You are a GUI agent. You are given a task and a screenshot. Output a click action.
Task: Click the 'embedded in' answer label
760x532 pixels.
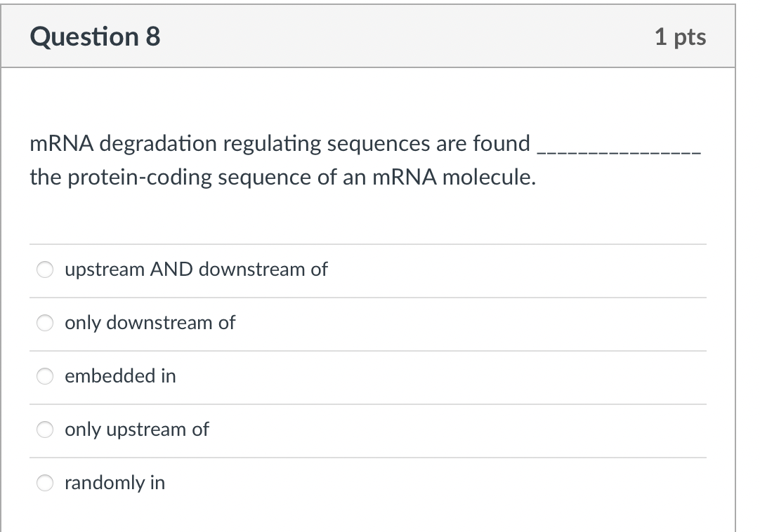pyautogui.click(x=122, y=377)
